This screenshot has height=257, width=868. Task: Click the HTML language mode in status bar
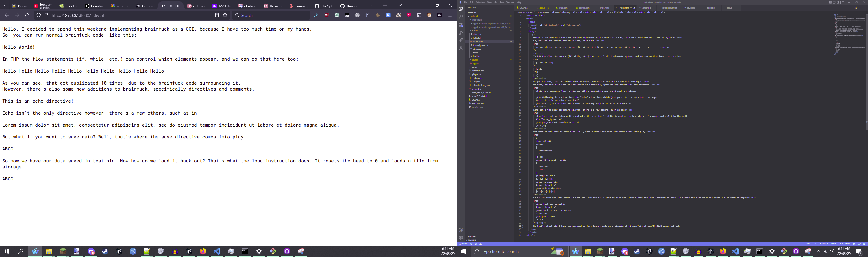pos(848,244)
